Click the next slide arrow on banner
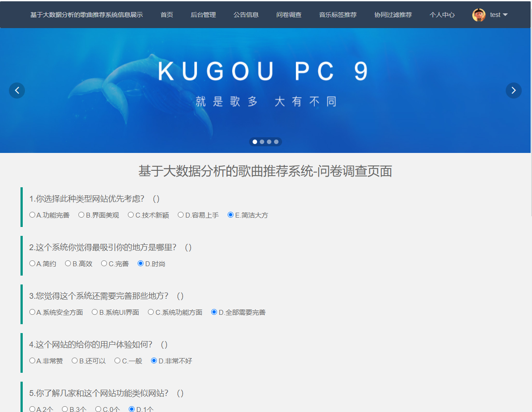 [x=514, y=91]
